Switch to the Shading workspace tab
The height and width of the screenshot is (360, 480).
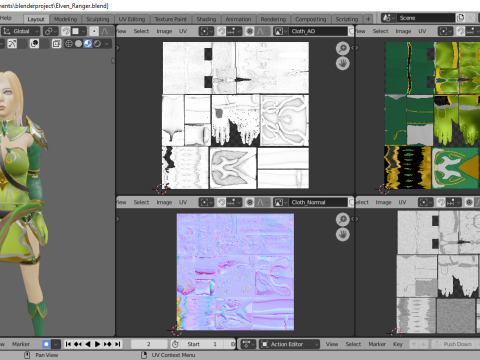[x=206, y=19]
